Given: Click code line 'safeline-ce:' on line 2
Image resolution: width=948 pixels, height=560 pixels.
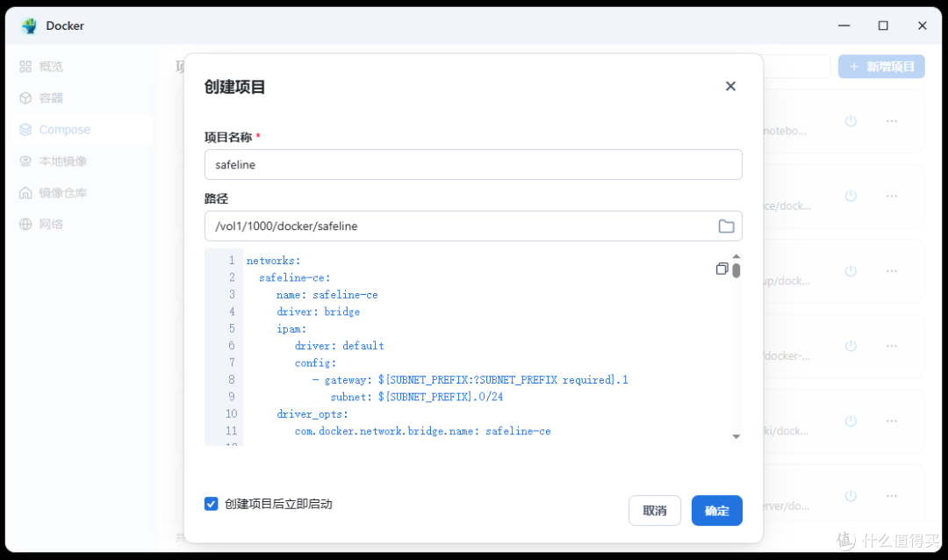Looking at the screenshot, I should coord(294,277).
